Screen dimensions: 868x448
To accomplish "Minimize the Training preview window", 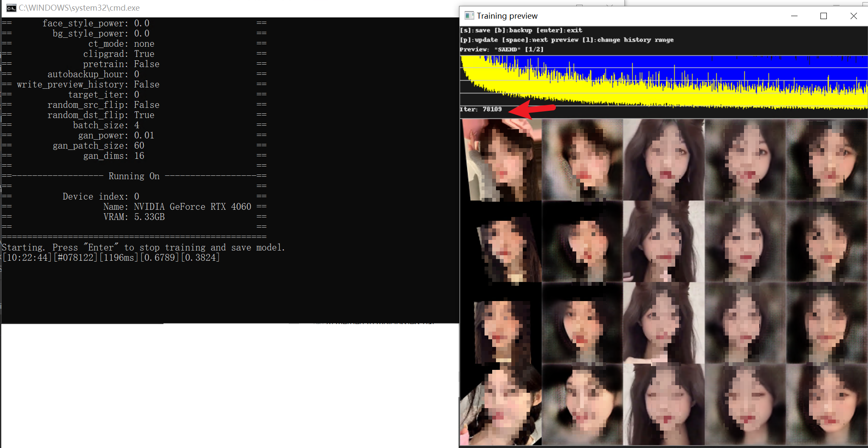I will [x=794, y=16].
